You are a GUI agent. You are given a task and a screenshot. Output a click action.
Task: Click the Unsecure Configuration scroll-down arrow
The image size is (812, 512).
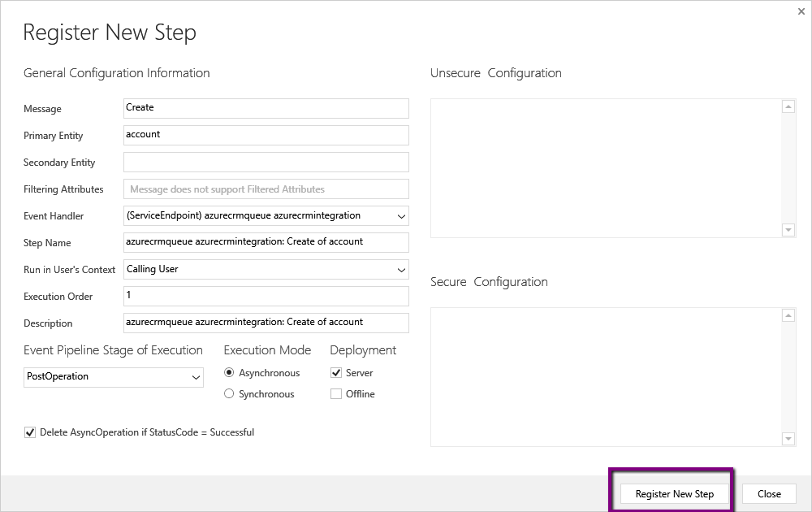[788, 230]
